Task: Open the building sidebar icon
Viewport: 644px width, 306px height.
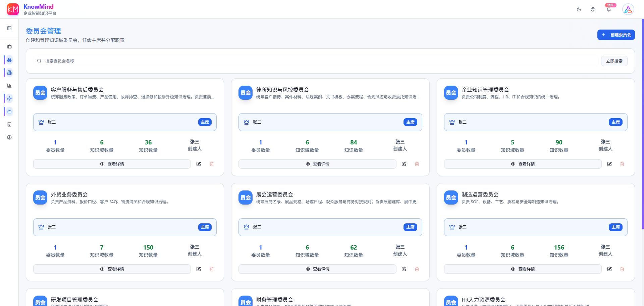Action: click(x=9, y=124)
